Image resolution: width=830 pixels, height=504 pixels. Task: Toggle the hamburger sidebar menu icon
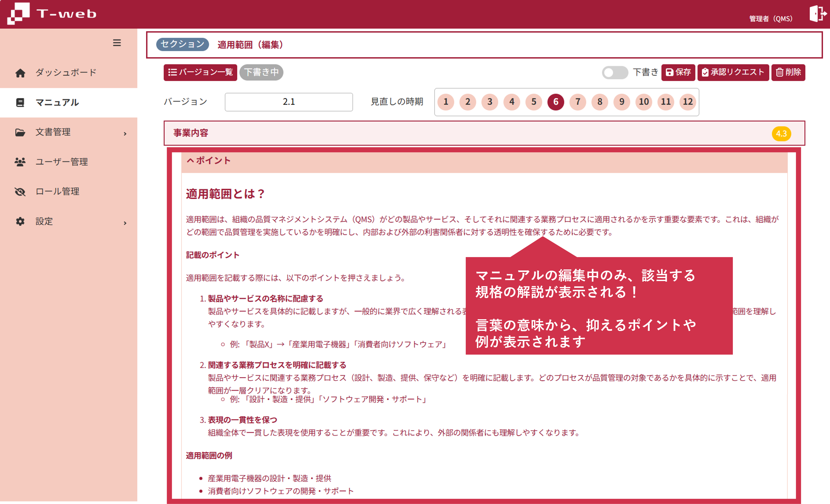(x=117, y=43)
